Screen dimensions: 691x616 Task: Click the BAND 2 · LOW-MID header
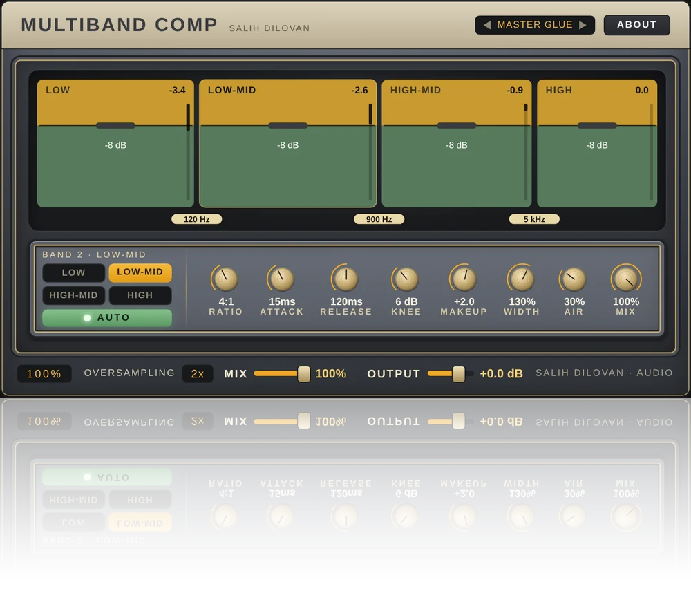pyautogui.click(x=94, y=255)
